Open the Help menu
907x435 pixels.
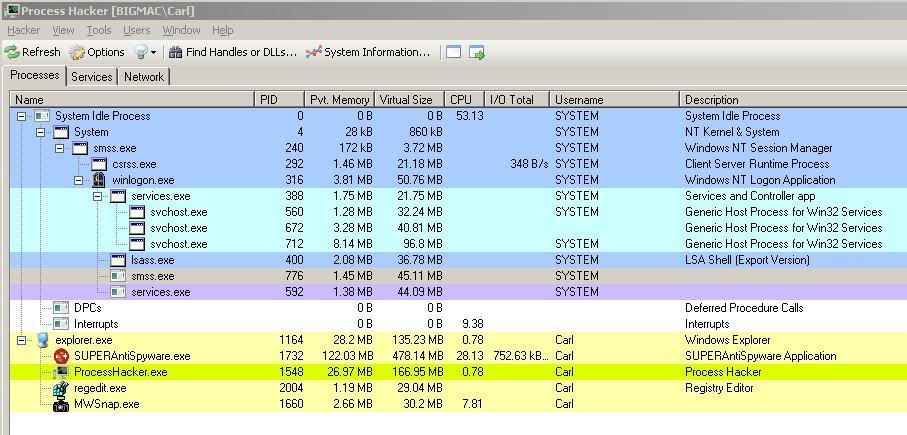(223, 30)
